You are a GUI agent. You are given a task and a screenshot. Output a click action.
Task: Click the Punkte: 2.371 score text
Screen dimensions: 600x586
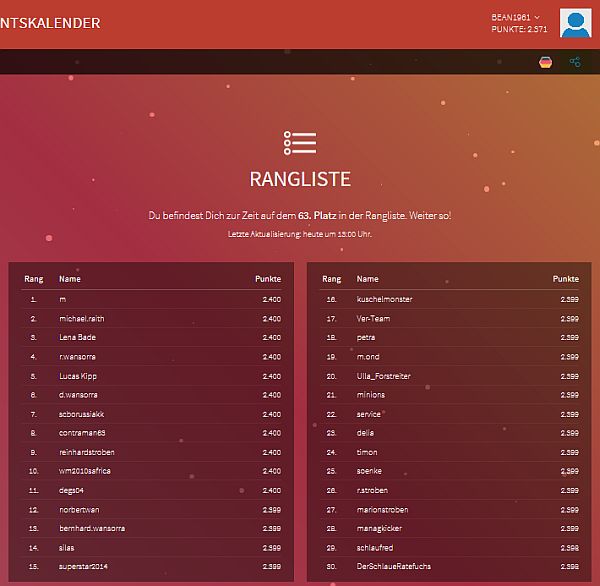519,30
